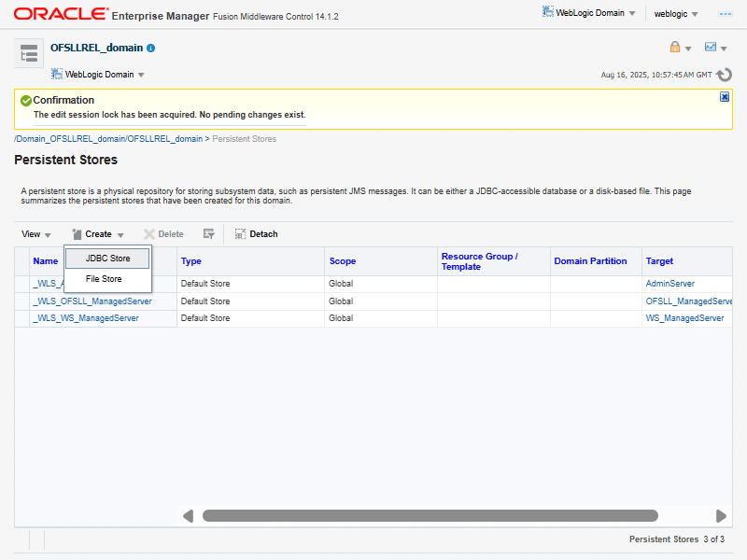The height and width of the screenshot is (560, 747).
Task: Sort by Scope column header
Action: tap(343, 261)
